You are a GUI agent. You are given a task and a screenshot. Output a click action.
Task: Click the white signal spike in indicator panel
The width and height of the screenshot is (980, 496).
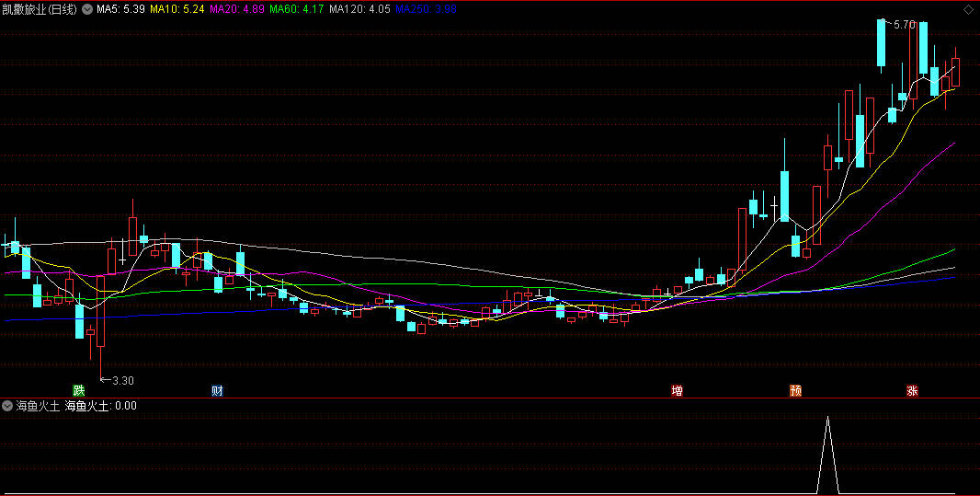coord(827,456)
